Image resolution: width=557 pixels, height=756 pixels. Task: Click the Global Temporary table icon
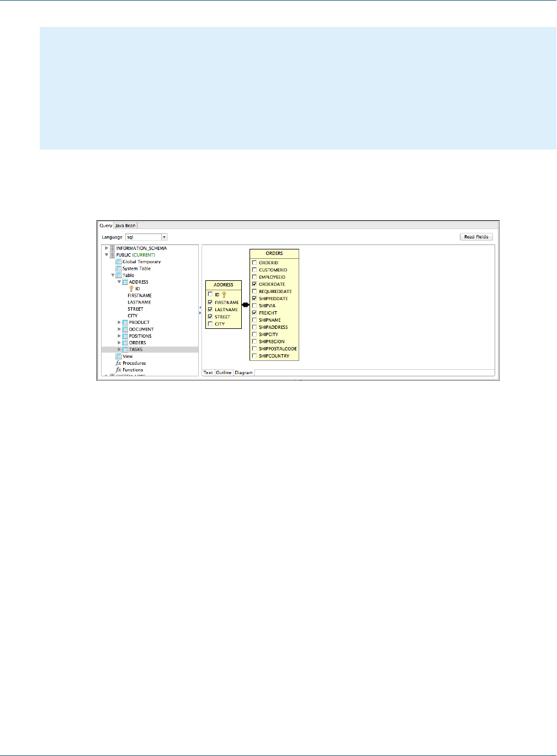point(119,262)
